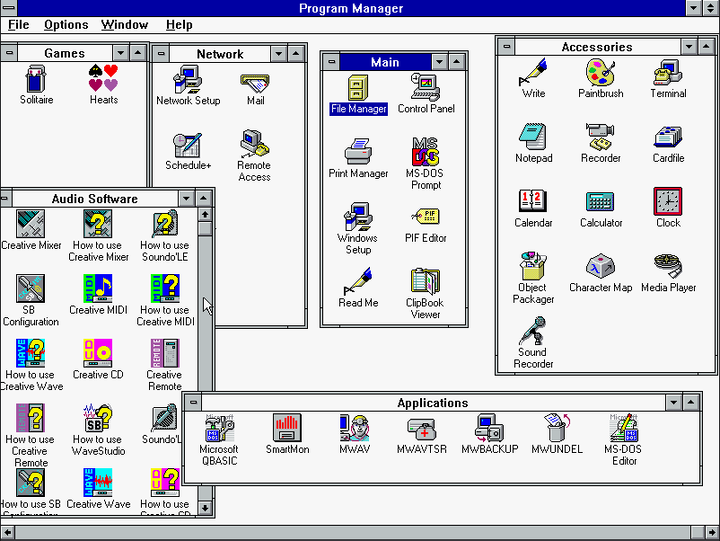
Task: Open Network window control menu box
Action: point(161,54)
